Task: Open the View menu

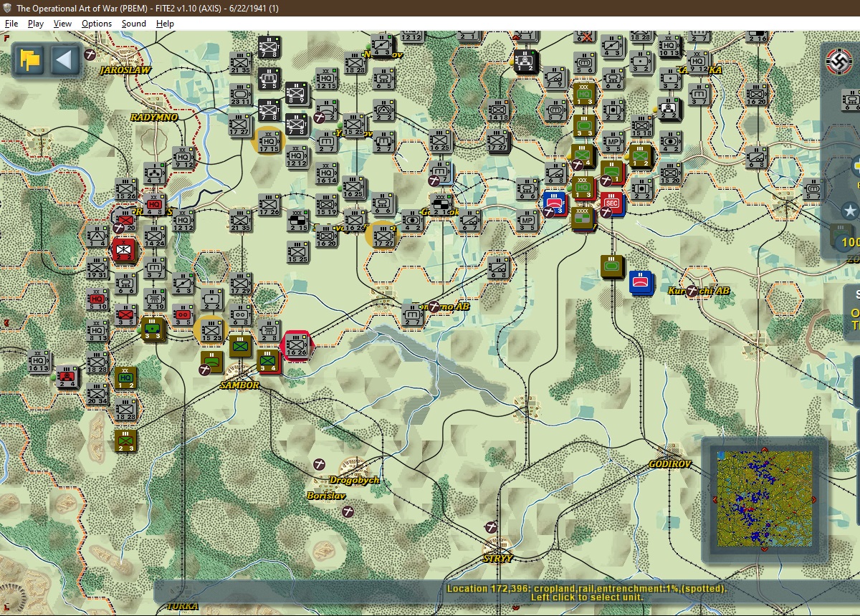Action: [x=63, y=24]
